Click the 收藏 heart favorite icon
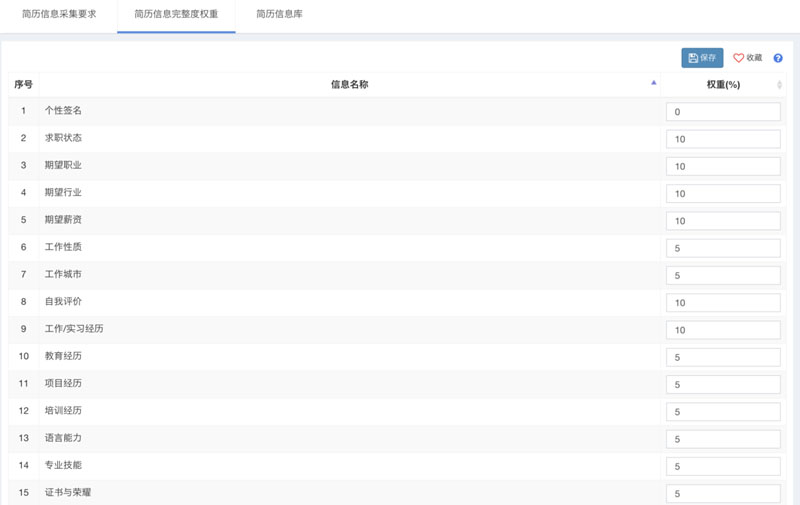 pos(739,58)
